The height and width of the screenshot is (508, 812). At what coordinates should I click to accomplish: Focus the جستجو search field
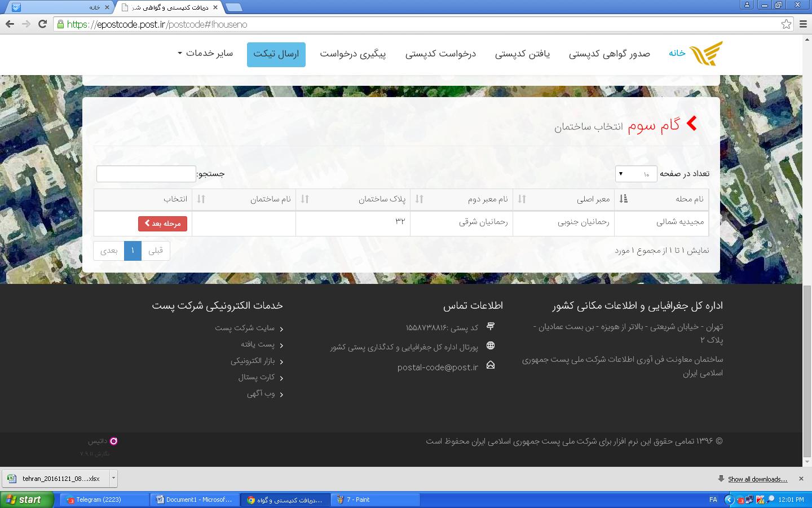[x=146, y=174]
